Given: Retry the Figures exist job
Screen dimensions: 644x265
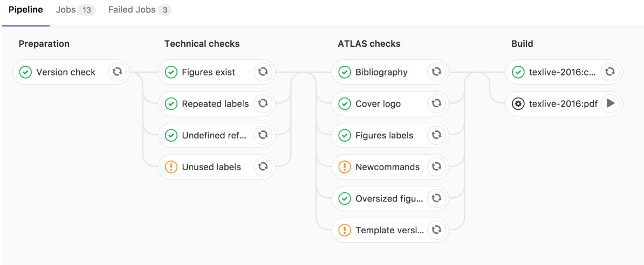Looking at the screenshot, I should coord(263,72).
